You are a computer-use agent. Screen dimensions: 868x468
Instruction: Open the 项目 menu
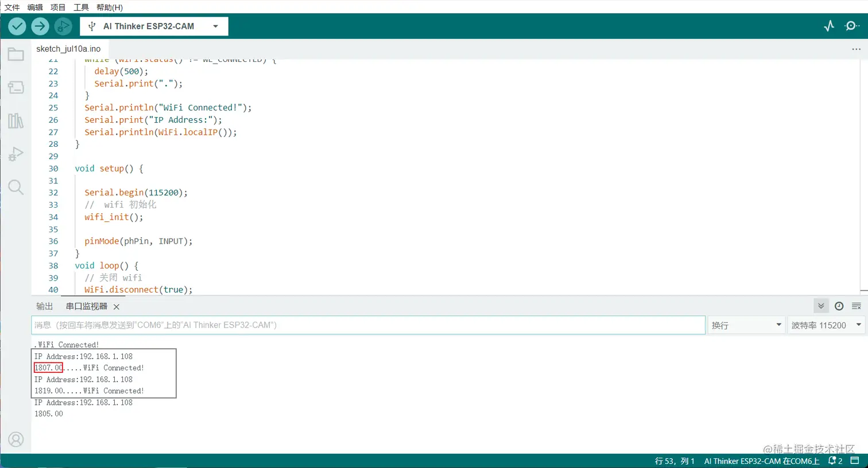tap(58, 7)
